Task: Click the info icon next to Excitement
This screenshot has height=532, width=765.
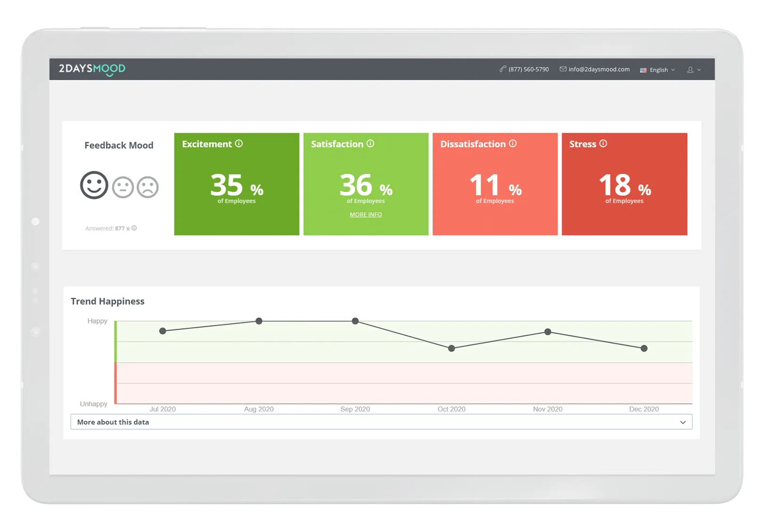Action: pyautogui.click(x=239, y=144)
